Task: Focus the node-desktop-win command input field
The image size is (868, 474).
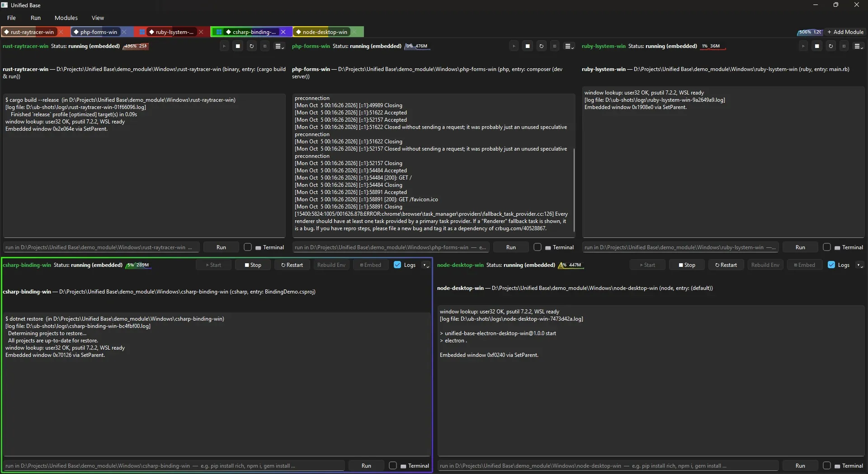Action: (609, 466)
